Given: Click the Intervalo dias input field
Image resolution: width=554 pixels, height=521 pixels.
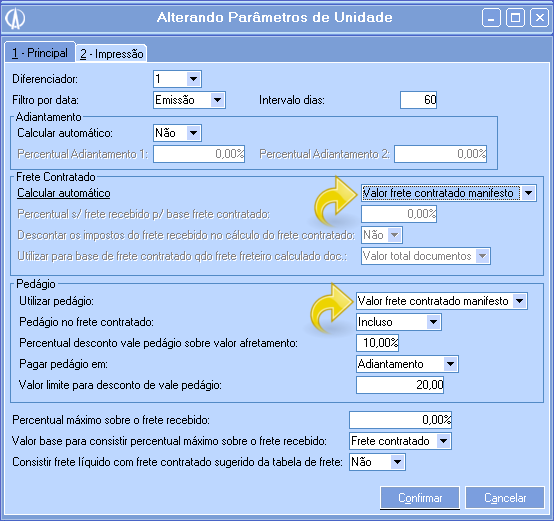Looking at the screenshot, I should coord(418,100).
